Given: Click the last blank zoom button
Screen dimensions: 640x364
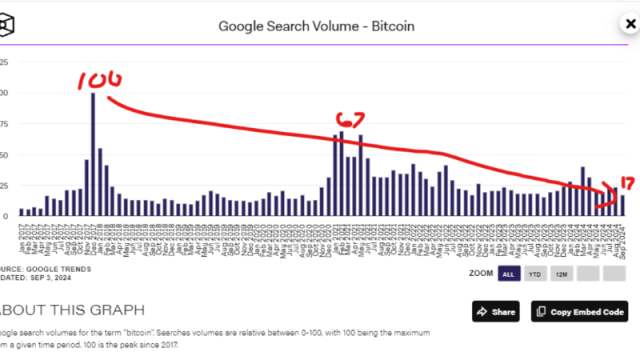Looking at the screenshot, I should [614, 274].
